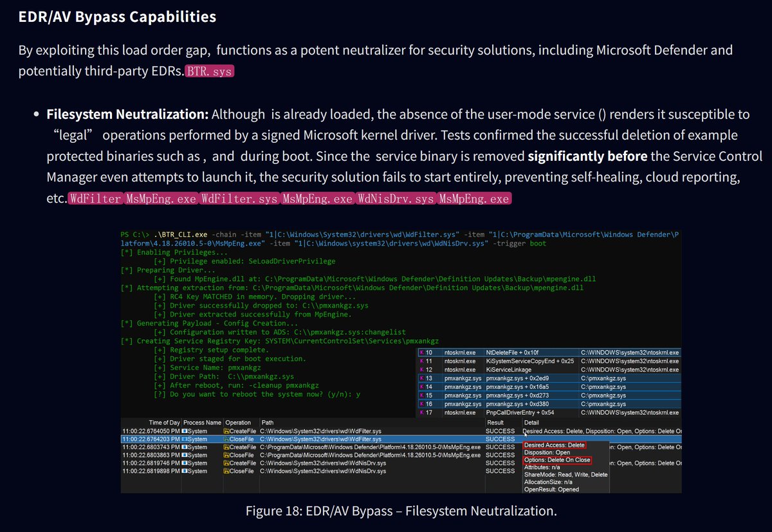Image resolution: width=772 pixels, height=532 pixels.
Task: Click the Path column header
Action: 268,423
